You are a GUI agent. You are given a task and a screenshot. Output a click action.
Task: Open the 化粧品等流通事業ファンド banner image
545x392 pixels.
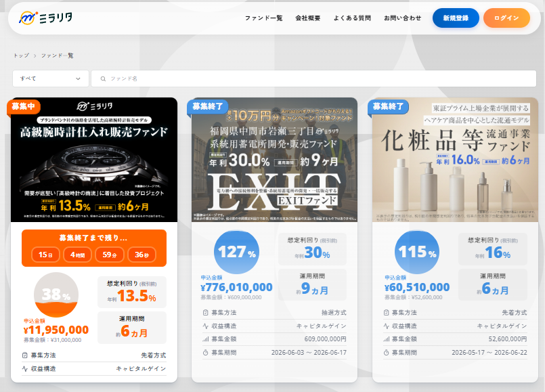pyautogui.click(x=455, y=160)
